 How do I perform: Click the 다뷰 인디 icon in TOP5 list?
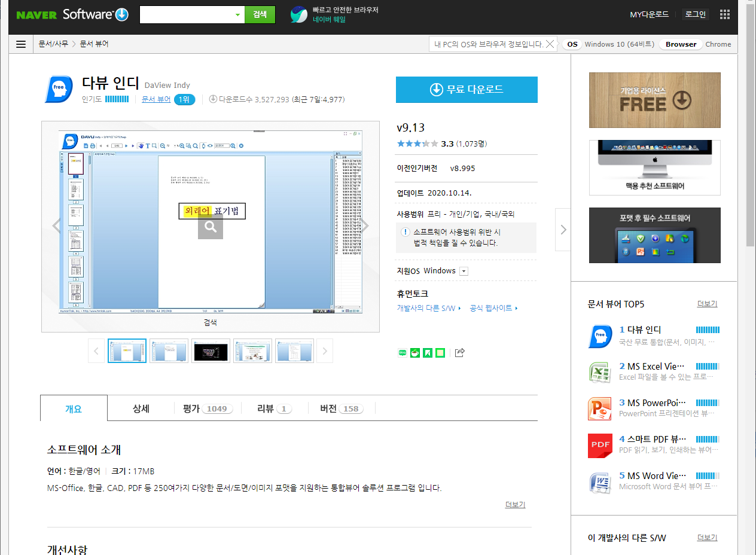point(600,336)
